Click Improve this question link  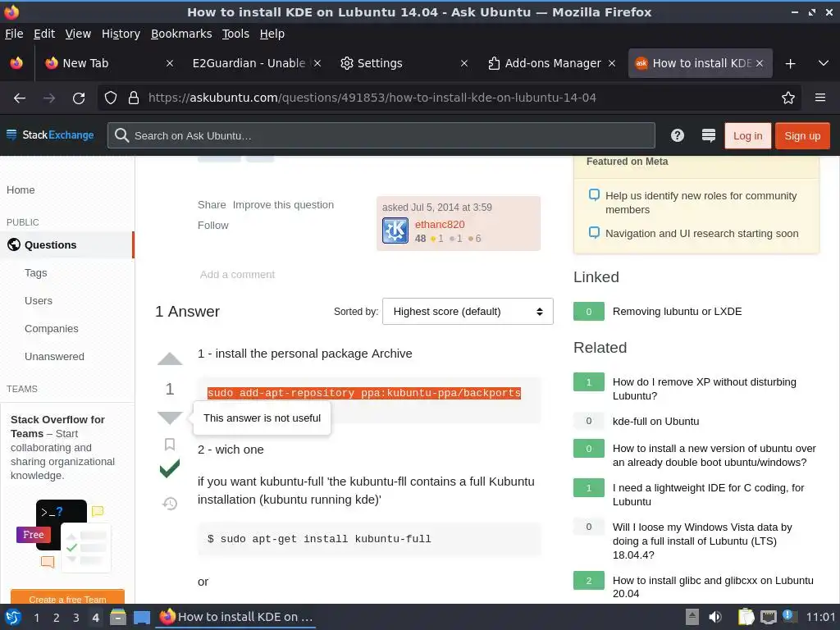coord(283,204)
